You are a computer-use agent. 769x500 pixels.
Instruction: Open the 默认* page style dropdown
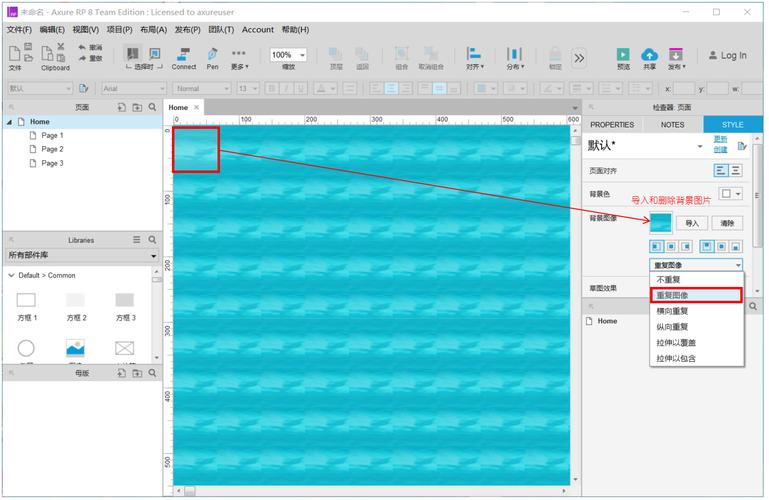click(700, 147)
